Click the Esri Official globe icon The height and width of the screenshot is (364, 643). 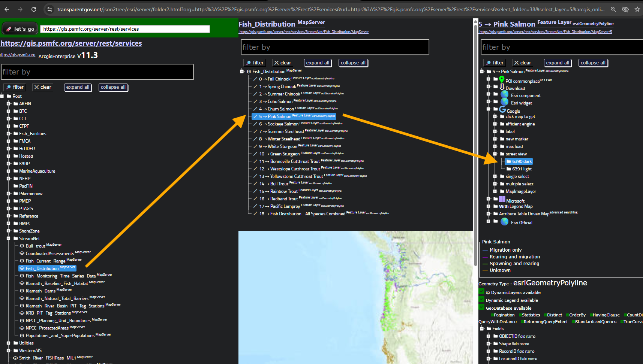[x=505, y=222]
